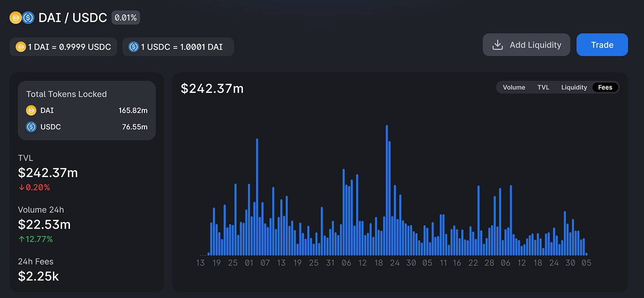The image size is (644, 298).
Task: Click the 24h Fees label
Action: coord(35,261)
